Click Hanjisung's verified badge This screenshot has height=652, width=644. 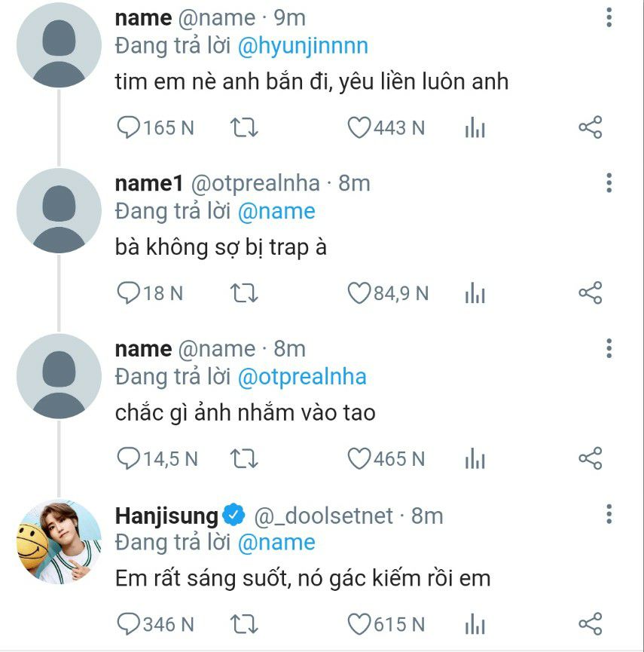[234, 516]
